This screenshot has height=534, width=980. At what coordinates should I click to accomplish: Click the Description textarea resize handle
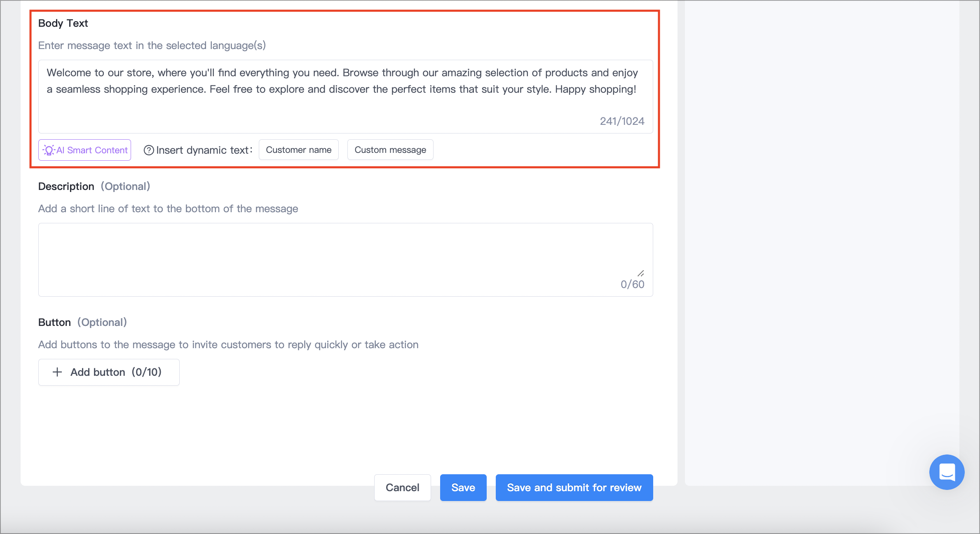click(x=641, y=273)
